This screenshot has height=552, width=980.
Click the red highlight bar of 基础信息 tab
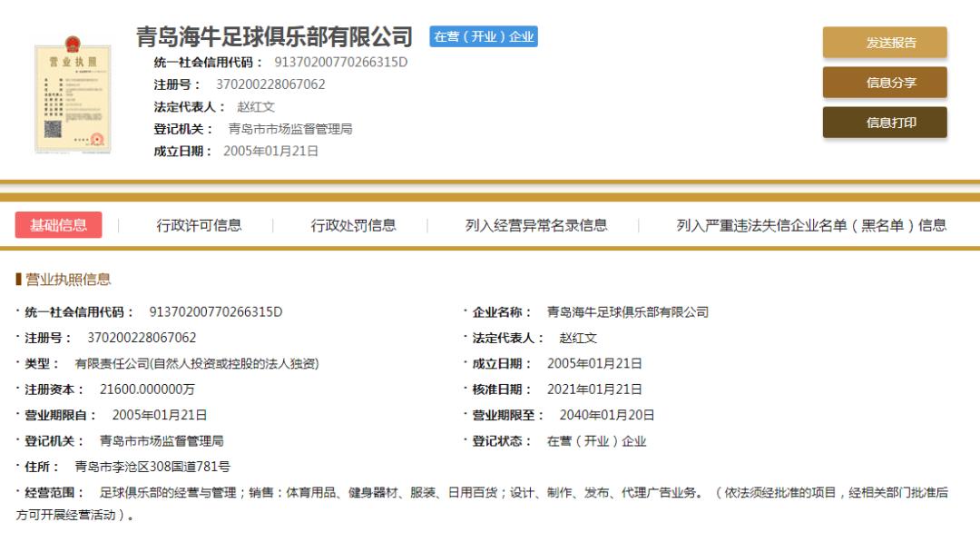point(59,224)
